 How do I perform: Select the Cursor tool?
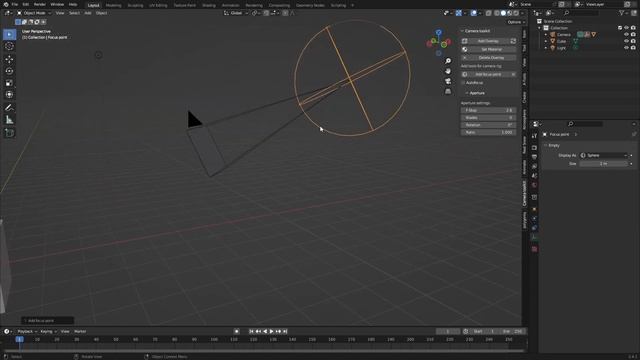click(9, 47)
